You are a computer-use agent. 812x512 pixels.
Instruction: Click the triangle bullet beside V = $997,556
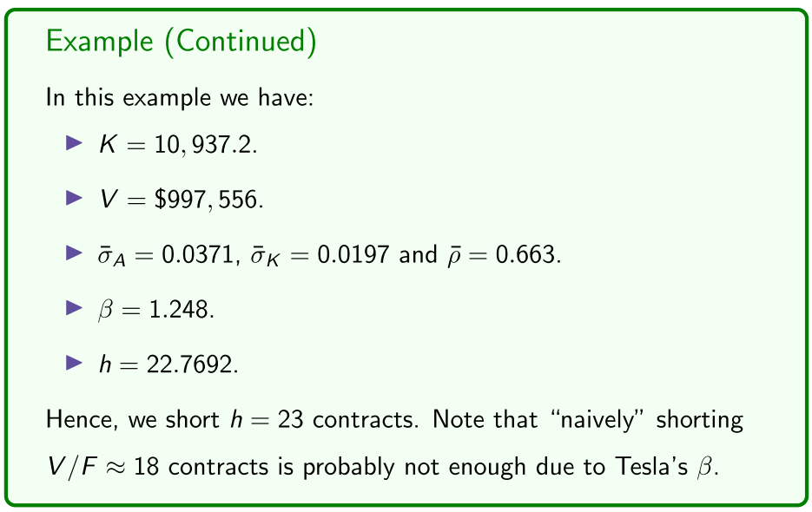click(x=74, y=199)
